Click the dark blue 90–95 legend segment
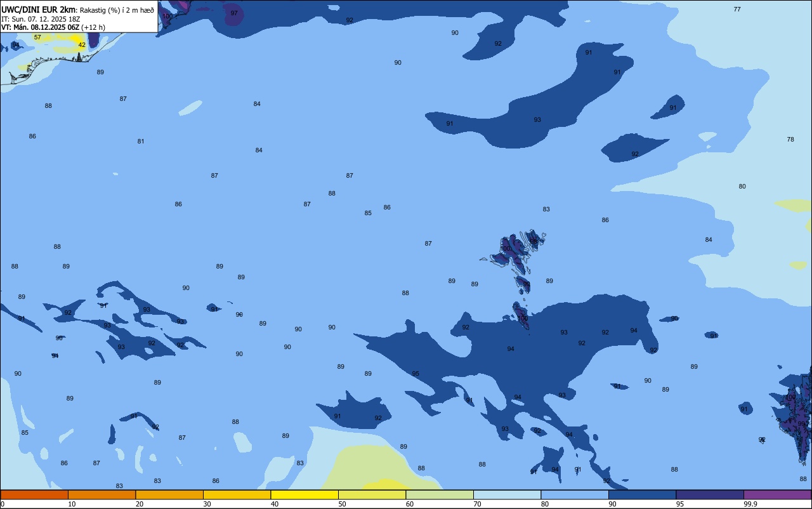The height and width of the screenshot is (509, 812). click(x=642, y=494)
